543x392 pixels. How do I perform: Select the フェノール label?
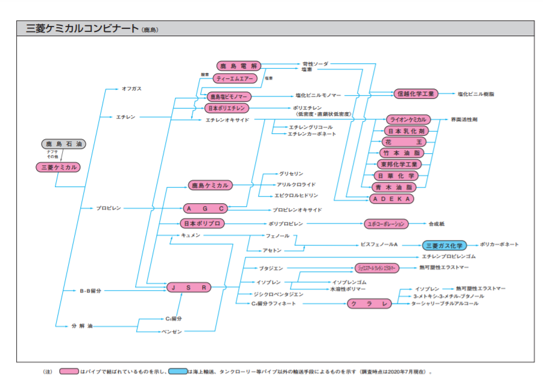click(x=278, y=236)
